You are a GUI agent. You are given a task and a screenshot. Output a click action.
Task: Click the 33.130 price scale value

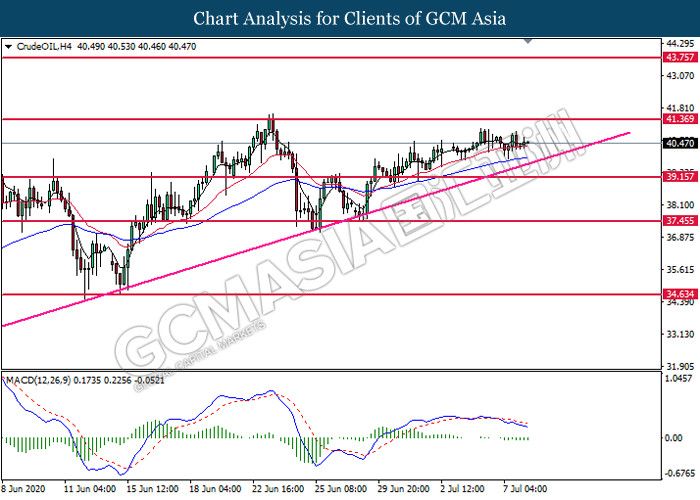click(680, 334)
